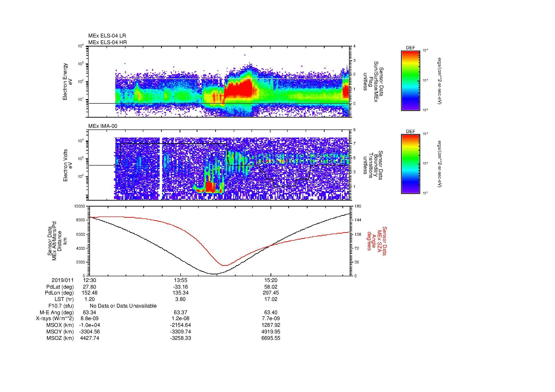This screenshot has width=555, height=392.
Task: Click the MSOY value '4919.95'
Action: (271, 332)
